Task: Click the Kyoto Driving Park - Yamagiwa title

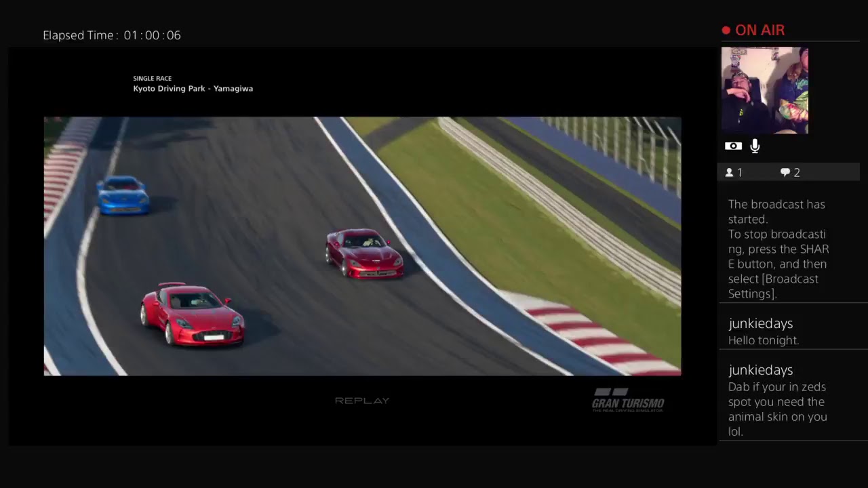Action: [x=193, y=89]
